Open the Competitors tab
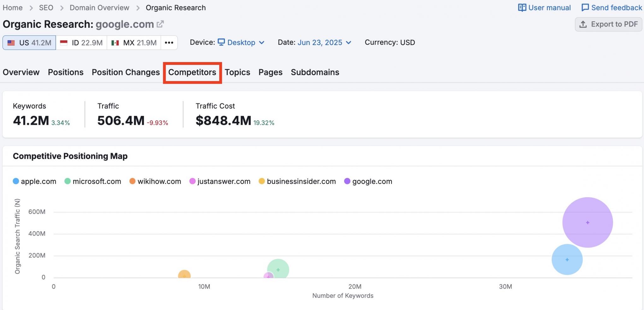 point(192,72)
